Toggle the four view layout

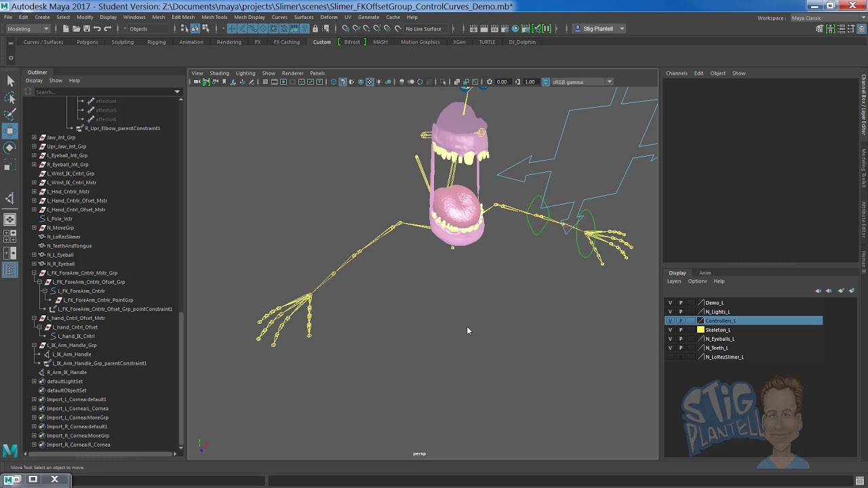[x=10, y=237]
